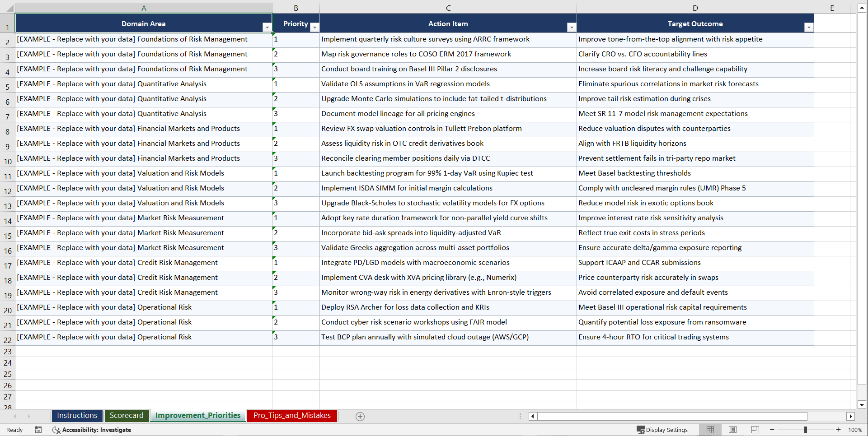
Task: Open Page Break Preview view
Action: click(755, 429)
